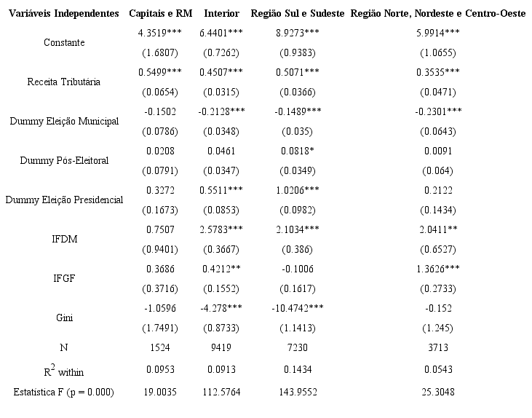Select the R² within value 0.0543
This screenshot has height=418, width=532.
(437, 370)
